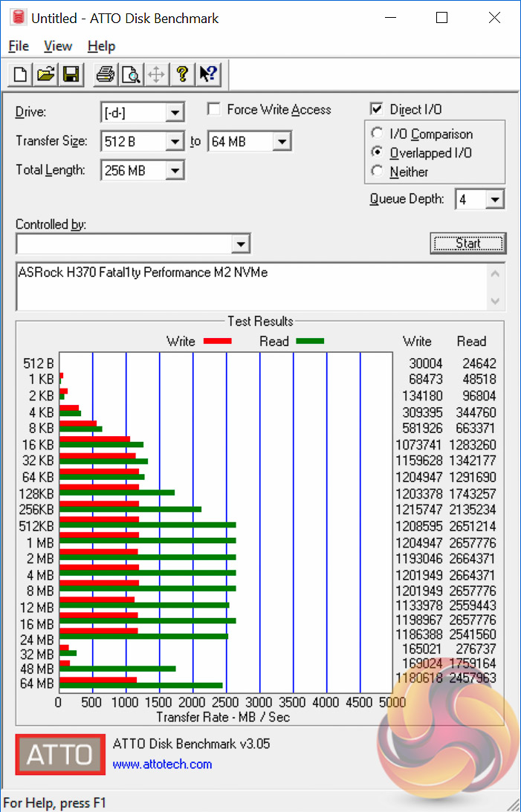The width and height of the screenshot is (521, 812).
Task: Open Transfer Size maximum 64 MB dropdown
Action: click(x=282, y=141)
